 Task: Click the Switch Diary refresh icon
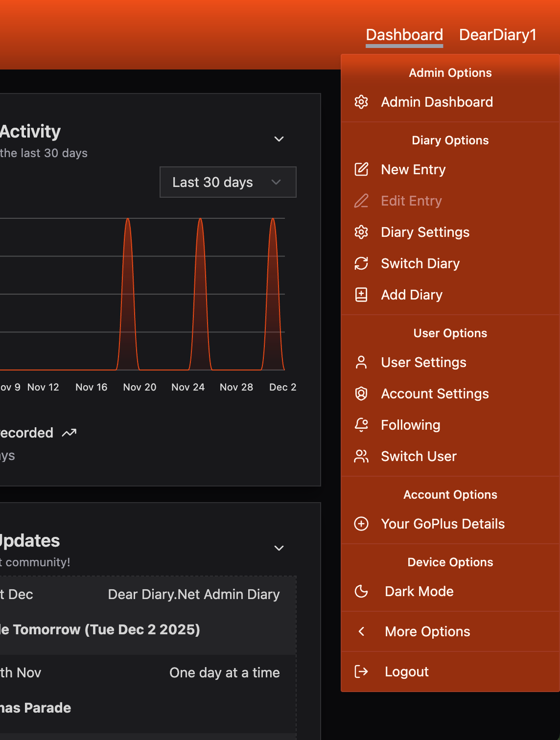point(361,263)
